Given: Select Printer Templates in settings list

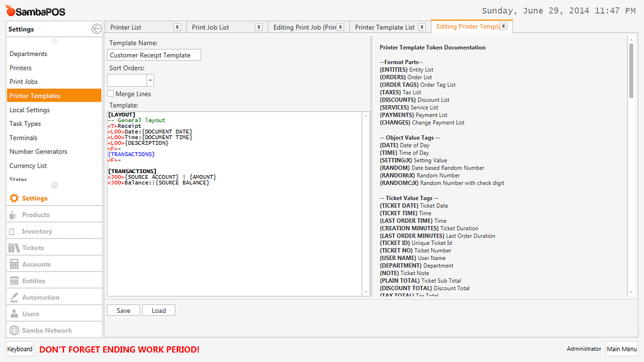Looking at the screenshot, I should (x=54, y=96).
